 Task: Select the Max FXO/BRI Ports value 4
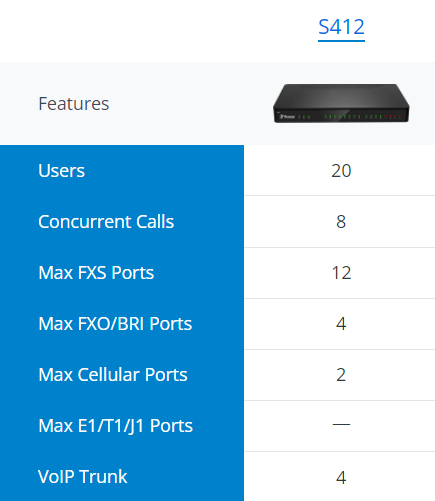341,324
